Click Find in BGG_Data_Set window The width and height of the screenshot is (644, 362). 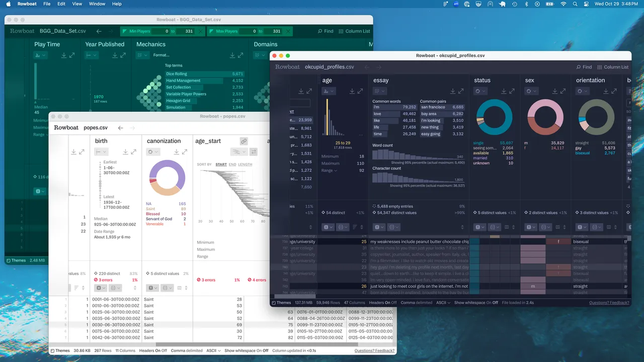coord(326,31)
